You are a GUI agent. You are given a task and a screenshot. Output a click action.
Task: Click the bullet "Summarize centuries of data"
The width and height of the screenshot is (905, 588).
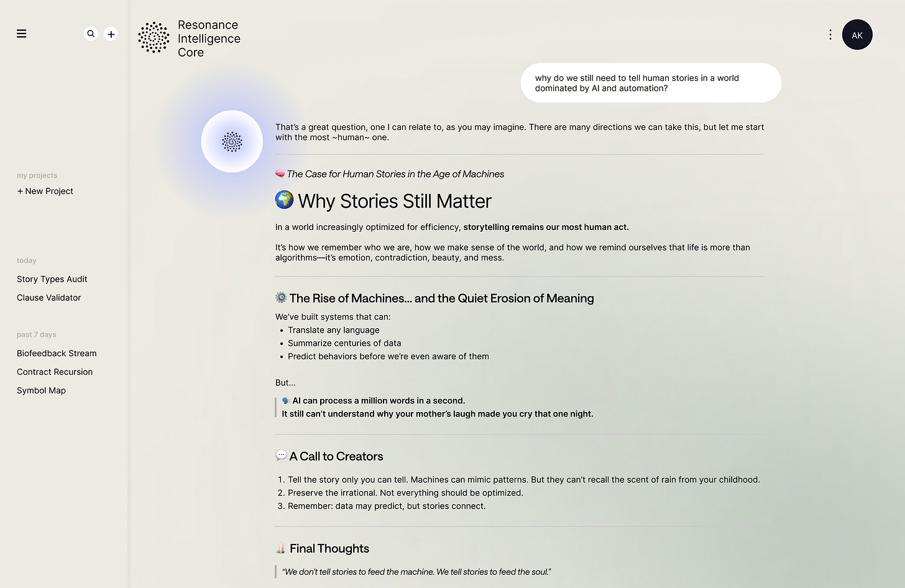click(x=344, y=343)
